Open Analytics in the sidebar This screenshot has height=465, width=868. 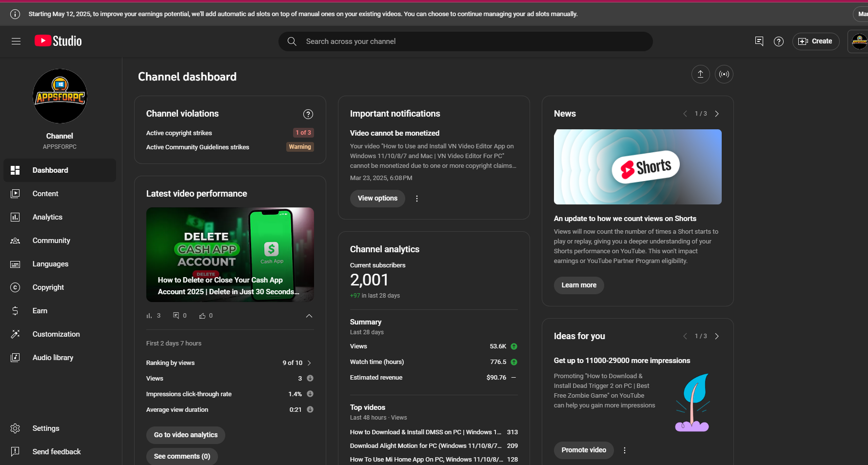coord(59,217)
